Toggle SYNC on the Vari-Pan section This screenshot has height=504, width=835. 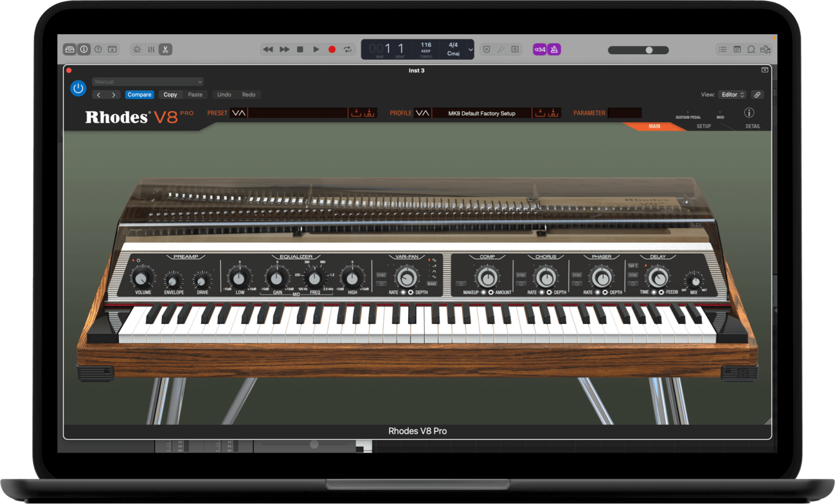(381, 275)
